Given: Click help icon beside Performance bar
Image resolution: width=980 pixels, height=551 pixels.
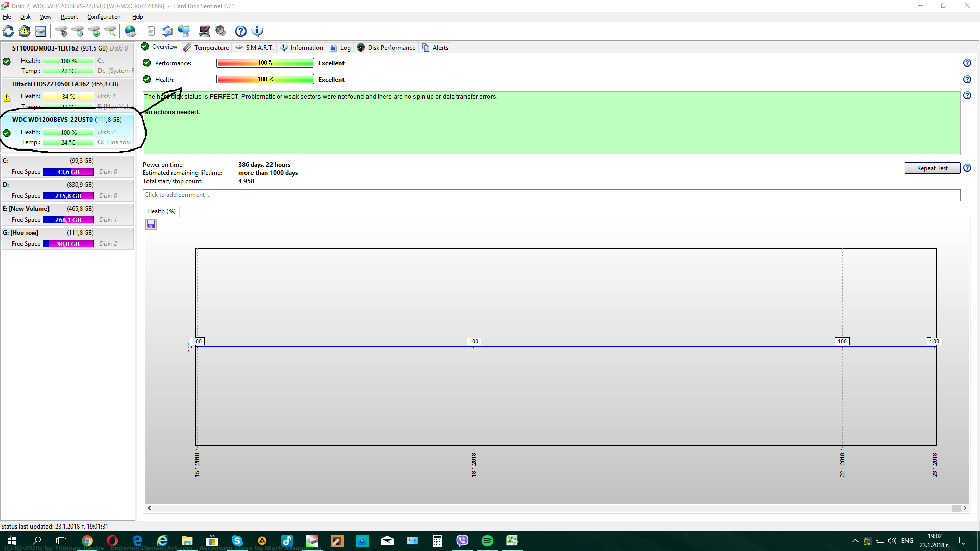Looking at the screenshot, I should pos(967,63).
